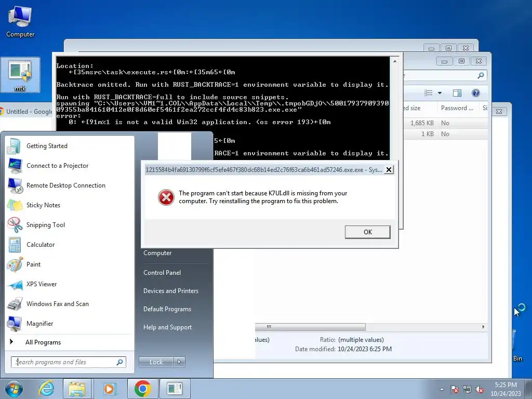Launch Sticky Notes
This screenshot has height=399, width=532.
tap(70, 205)
